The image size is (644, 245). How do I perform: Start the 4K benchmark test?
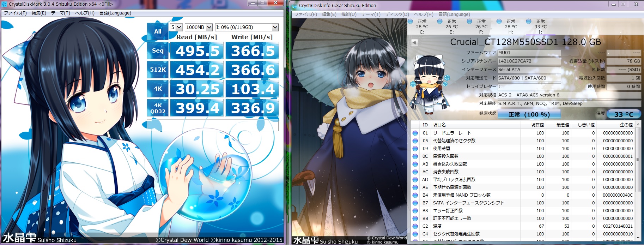158,89
